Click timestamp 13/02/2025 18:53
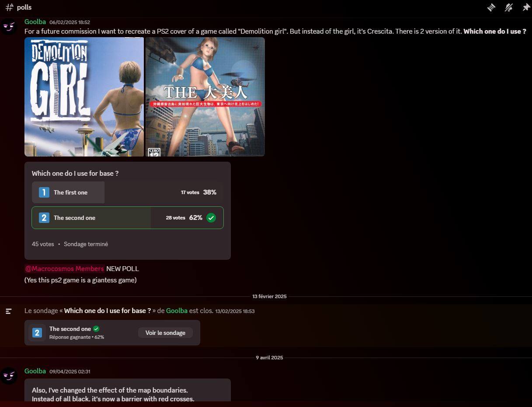Viewport: 532px width, 407px height. click(235, 311)
